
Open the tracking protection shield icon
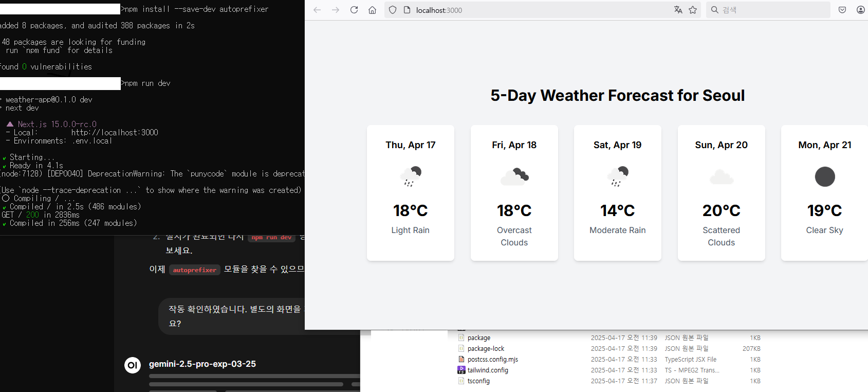click(x=393, y=10)
